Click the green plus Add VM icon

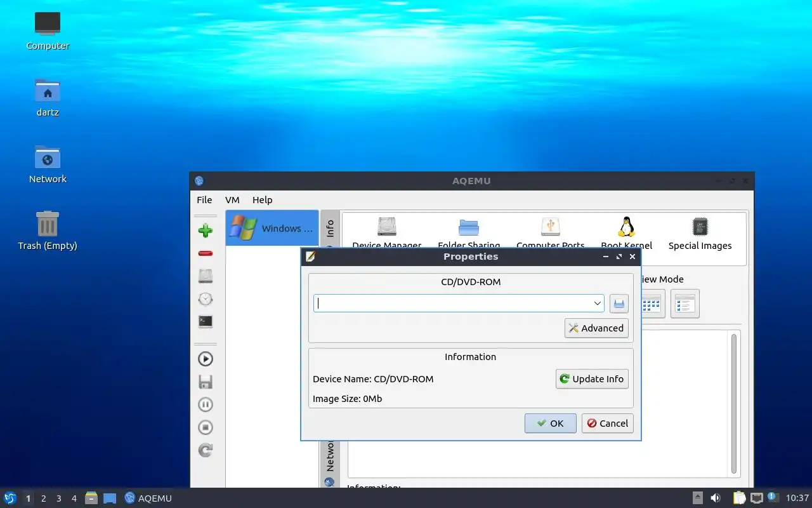(205, 231)
